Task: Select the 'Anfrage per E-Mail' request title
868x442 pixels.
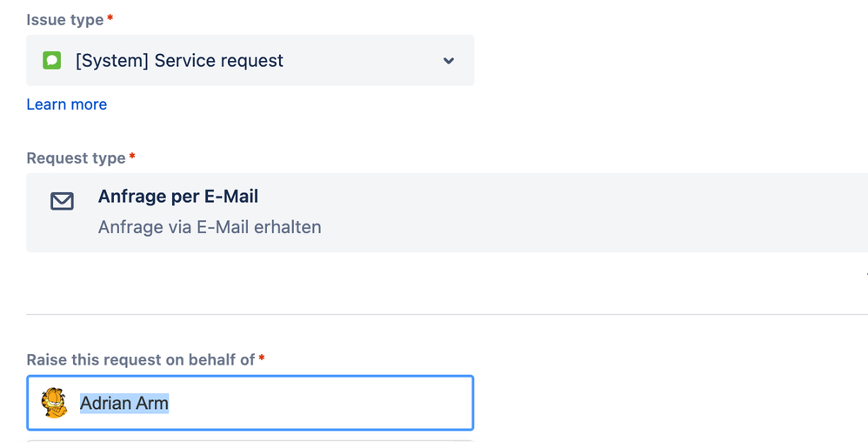Action: [x=178, y=197]
